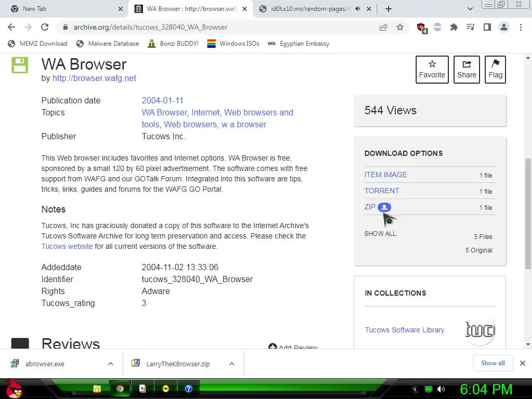Open the tab search dropdown arrow
The width and height of the screenshot is (532, 399).
pyautogui.click(x=470, y=9)
